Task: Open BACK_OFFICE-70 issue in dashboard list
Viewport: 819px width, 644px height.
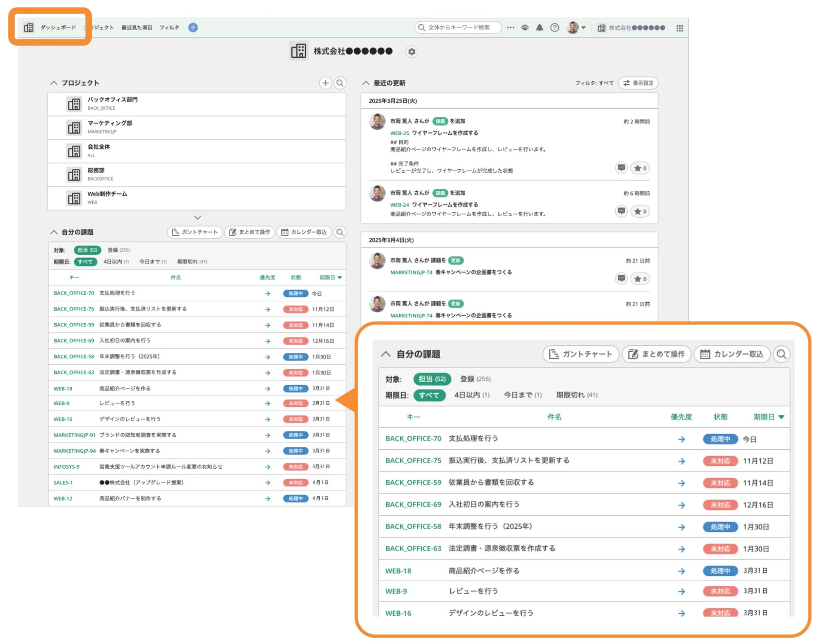Action: tap(74, 293)
